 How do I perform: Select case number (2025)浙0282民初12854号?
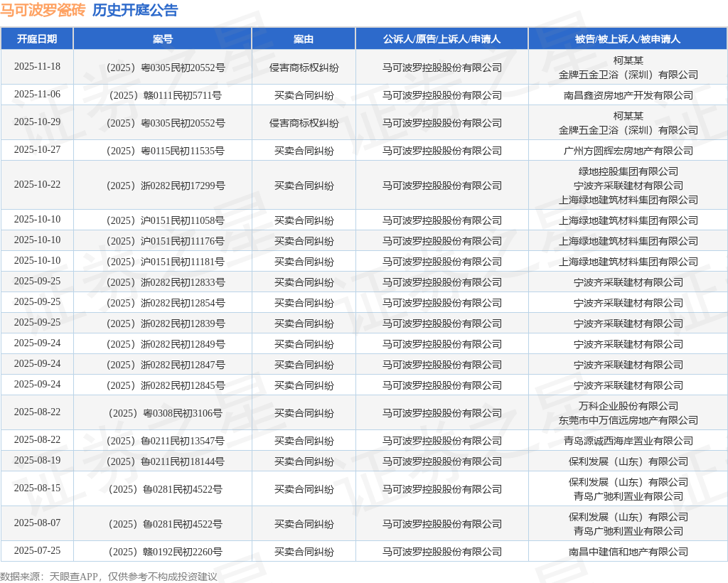coord(165,303)
